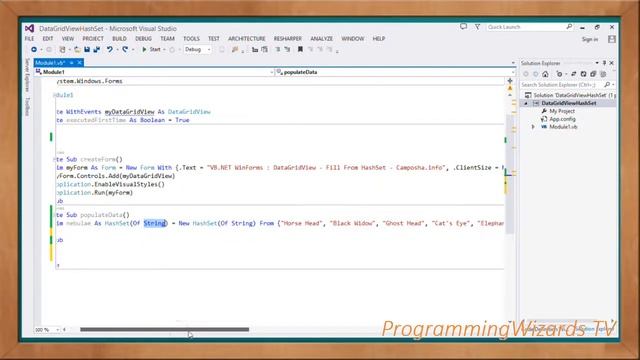The image size is (640, 360).
Task: Click the Increase Indent toolbar icon
Action: 287,49
